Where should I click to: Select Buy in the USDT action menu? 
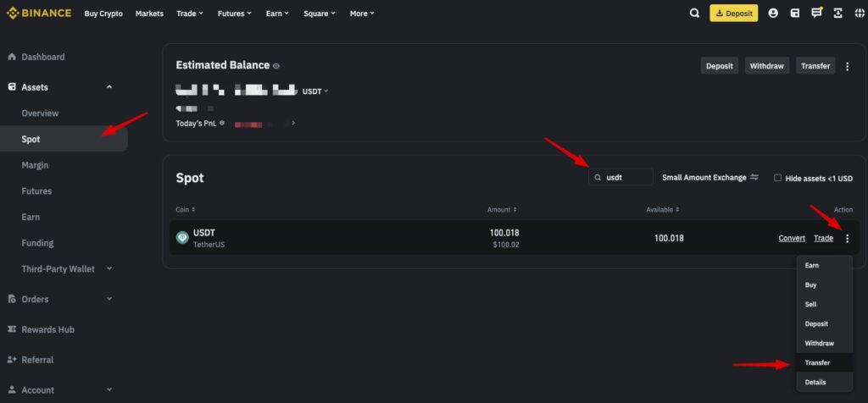coord(824,284)
